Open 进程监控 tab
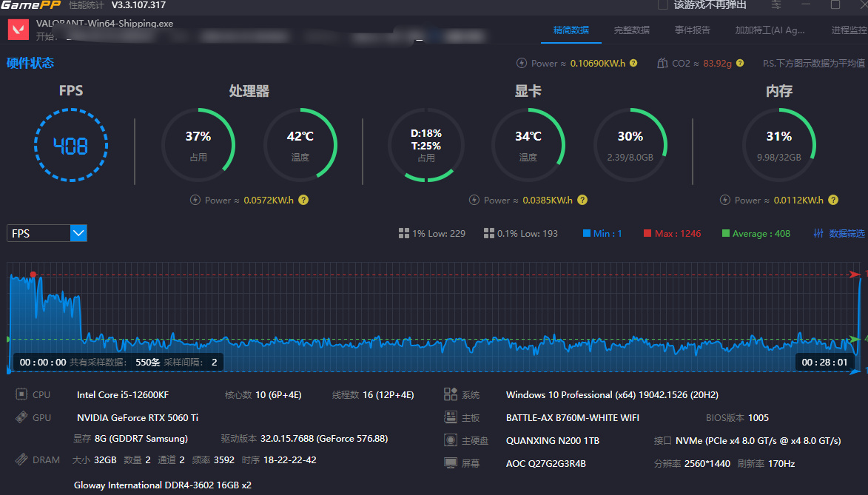This screenshot has height=495, width=868. 850,30
